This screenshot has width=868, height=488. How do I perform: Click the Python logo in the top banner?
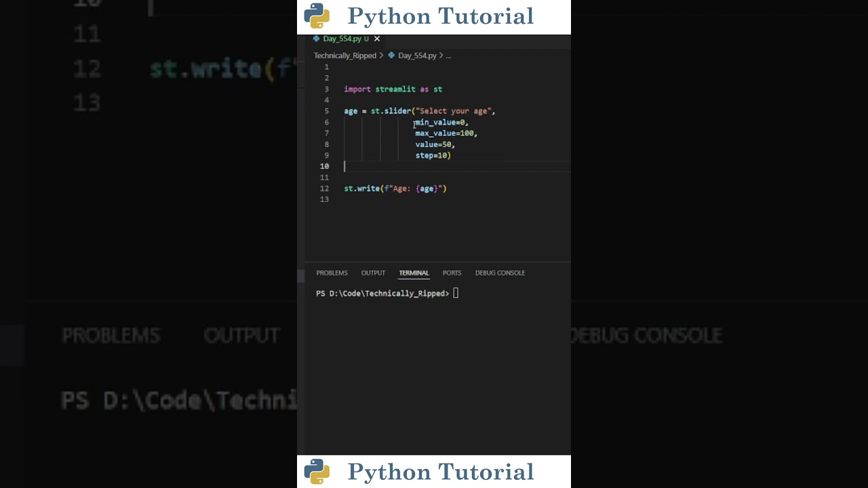tap(317, 16)
